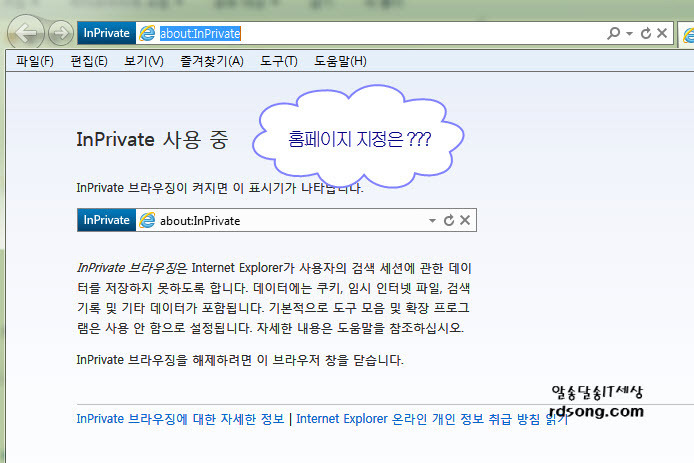The image size is (694, 463).
Task: Click the InPrivate badge in the top address bar
Action: click(107, 33)
